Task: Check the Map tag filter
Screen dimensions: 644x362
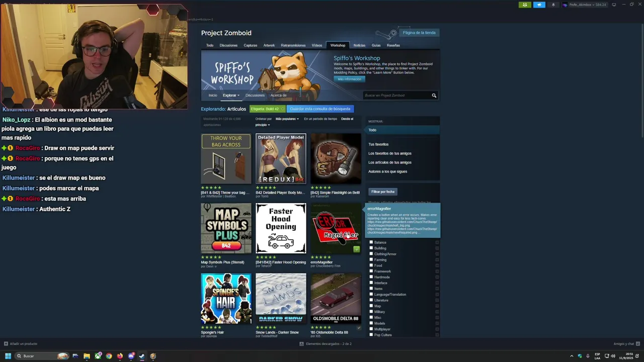Action: pyautogui.click(x=371, y=306)
